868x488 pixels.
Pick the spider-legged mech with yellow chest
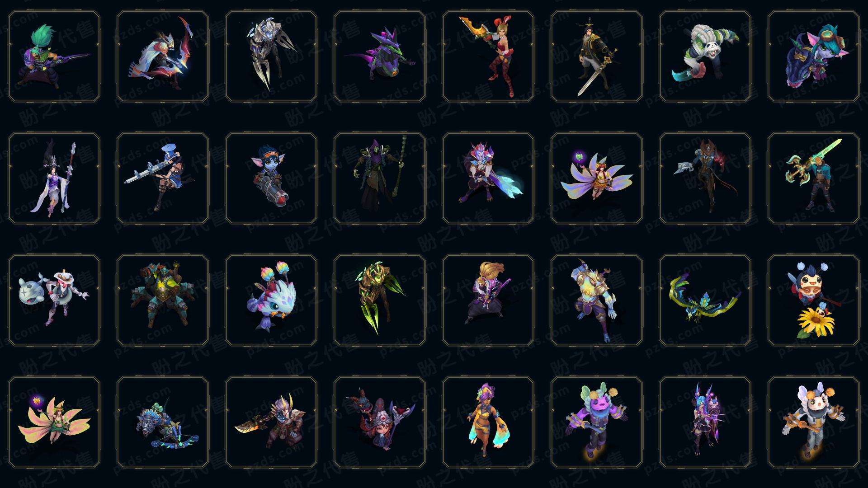(163, 300)
